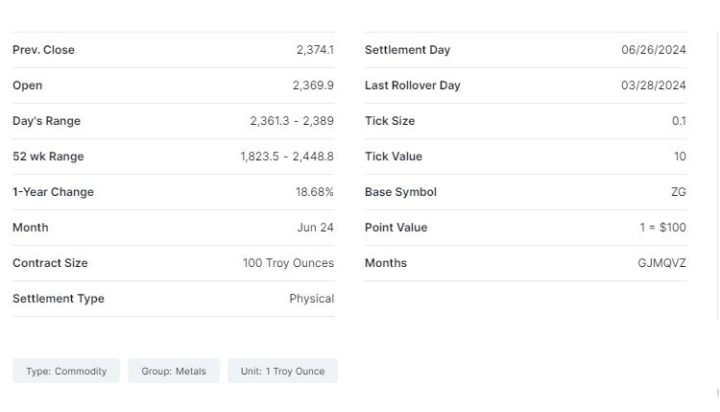Click the Month value Jun 24

315,228
